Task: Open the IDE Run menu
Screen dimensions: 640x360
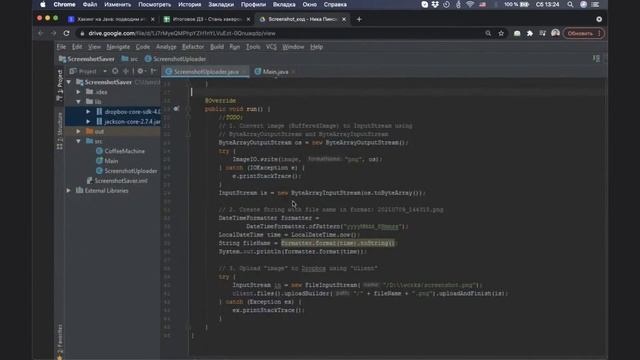Action: click(234, 47)
